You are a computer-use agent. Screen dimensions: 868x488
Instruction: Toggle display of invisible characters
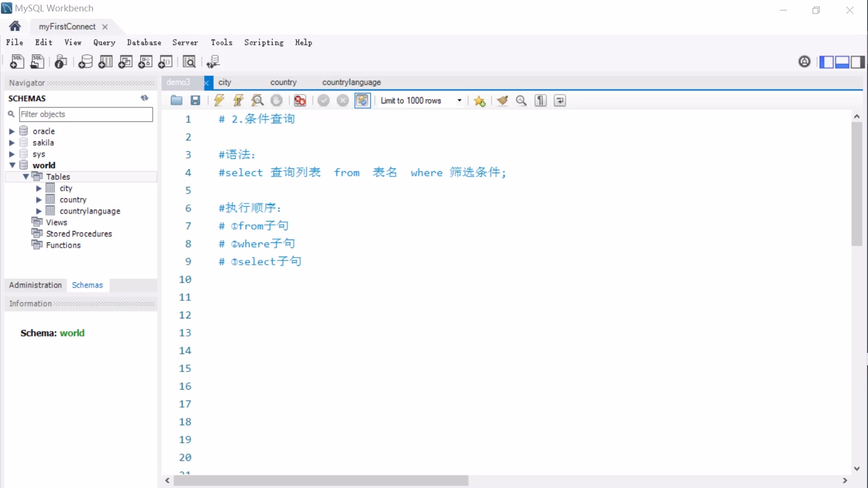click(541, 100)
